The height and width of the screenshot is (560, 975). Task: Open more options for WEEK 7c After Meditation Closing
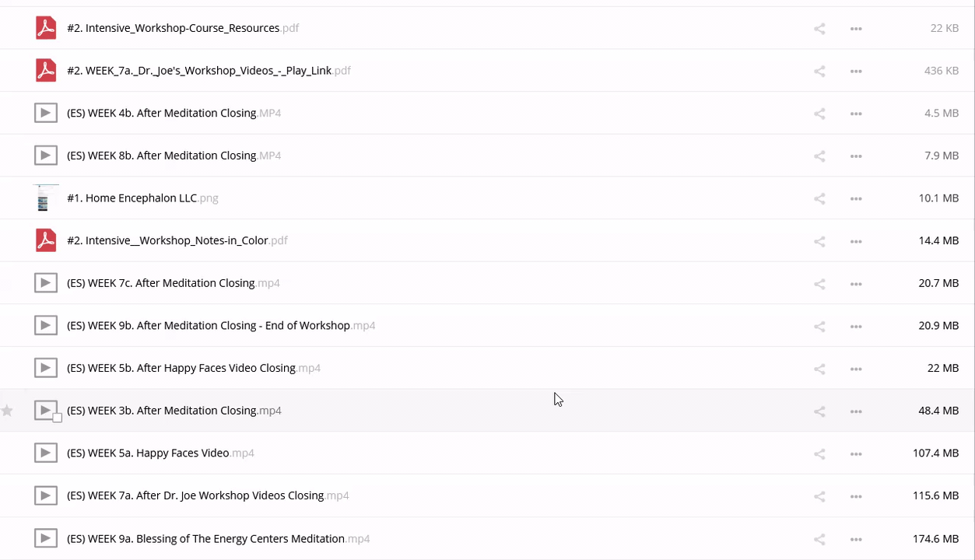pyautogui.click(x=856, y=284)
